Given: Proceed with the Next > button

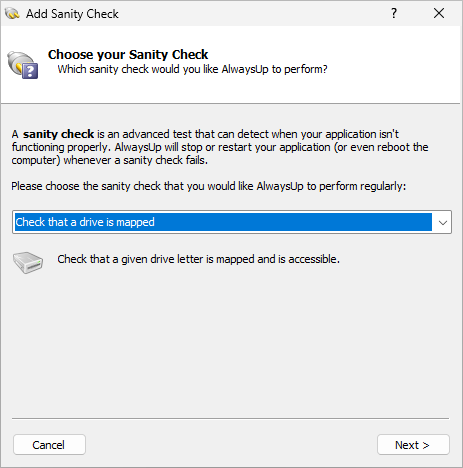Looking at the screenshot, I should tap(413, 445).
